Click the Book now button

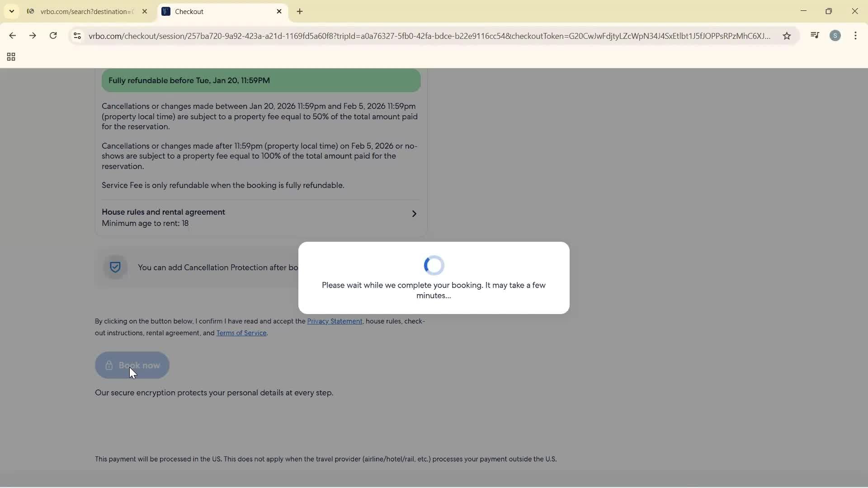(x=132, y=365)
